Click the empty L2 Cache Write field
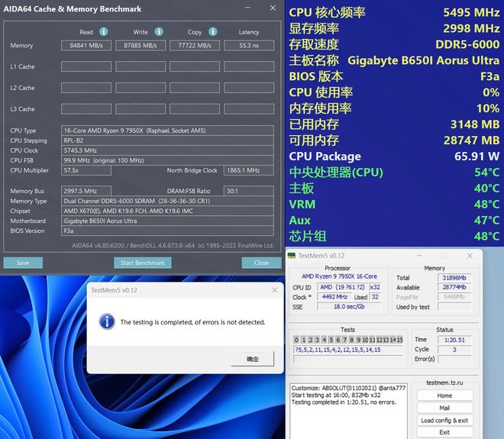The width and height of the screenshot is (504, 439). pyautogui.click(x=141, y=88)
